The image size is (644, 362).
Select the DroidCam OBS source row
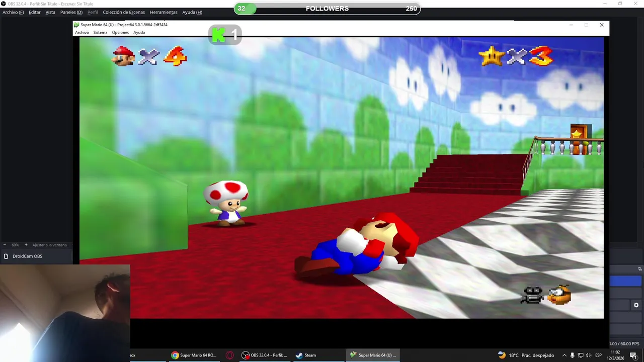click(x=36, y=256)
